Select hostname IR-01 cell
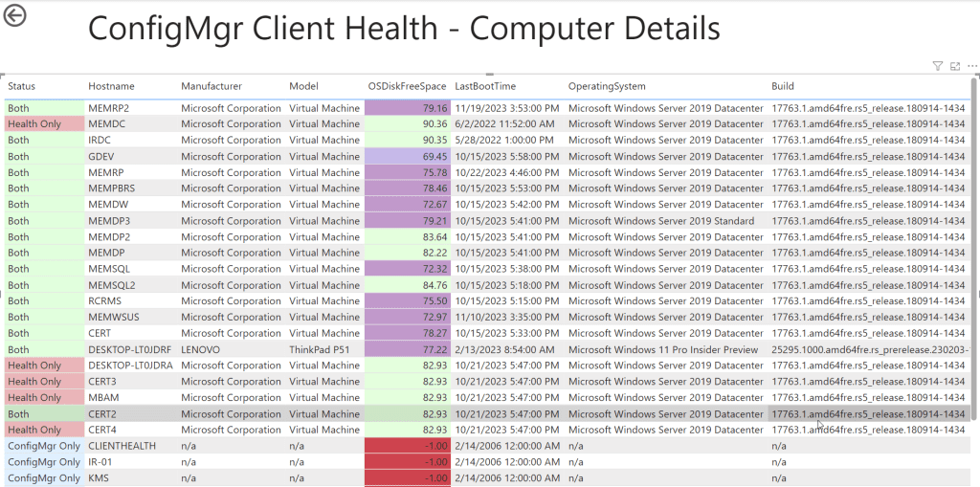Viewport: 980px width, 487px height. [131, 462]
